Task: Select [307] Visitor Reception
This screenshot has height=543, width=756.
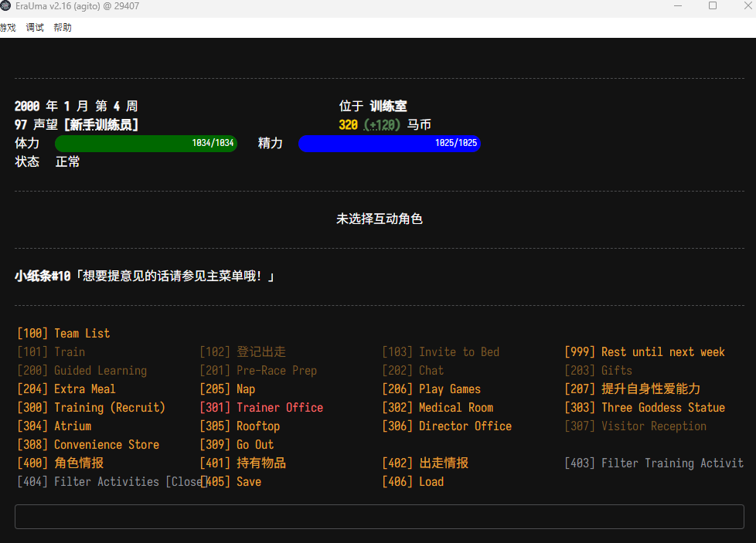Action: [x=635, y=426]
